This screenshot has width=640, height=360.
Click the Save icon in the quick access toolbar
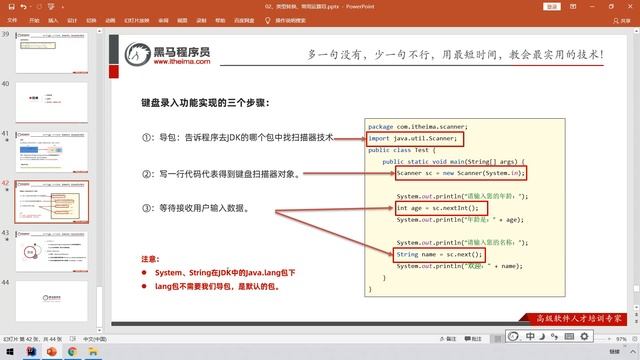coord(11,7)
